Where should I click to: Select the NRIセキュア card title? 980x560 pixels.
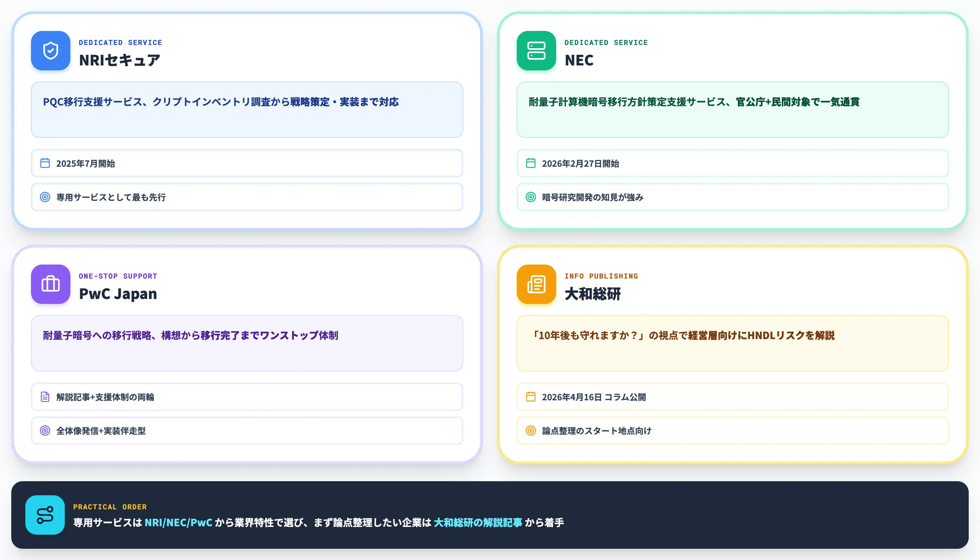tap(120, 61)
